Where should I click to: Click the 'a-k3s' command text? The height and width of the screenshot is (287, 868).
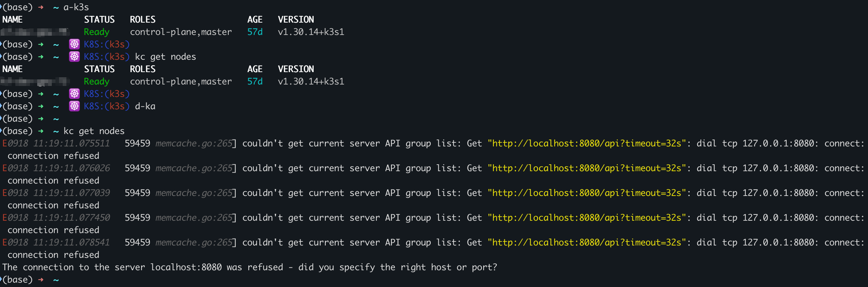76,7
